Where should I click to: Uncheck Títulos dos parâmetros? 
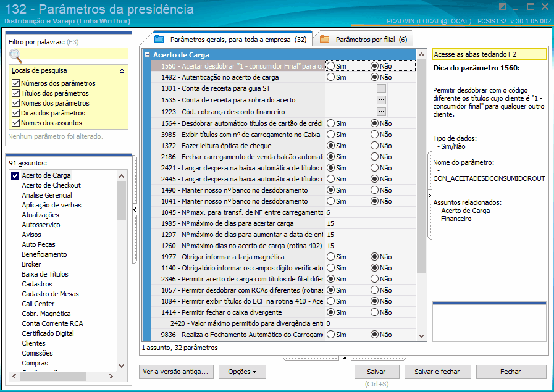point(15,93)
